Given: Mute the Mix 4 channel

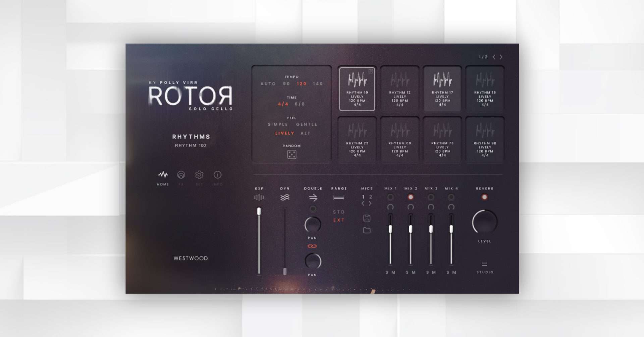Looking at the screenshot, I should tap(454, 272).
